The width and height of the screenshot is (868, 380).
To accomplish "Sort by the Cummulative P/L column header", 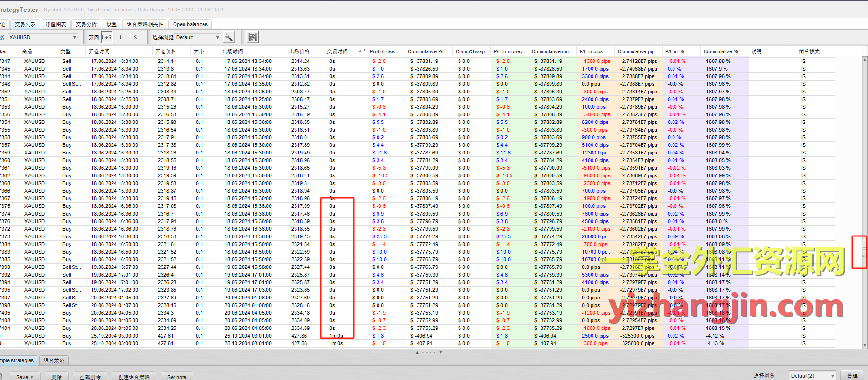I will (429, 51).
